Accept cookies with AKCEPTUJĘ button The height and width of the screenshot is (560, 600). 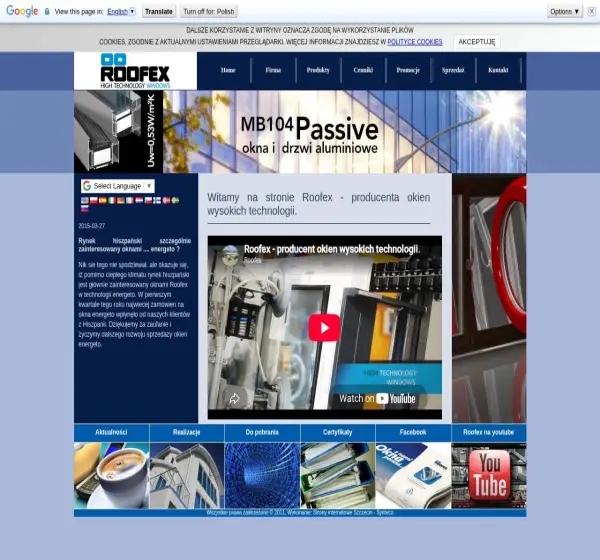coord(477,42)
